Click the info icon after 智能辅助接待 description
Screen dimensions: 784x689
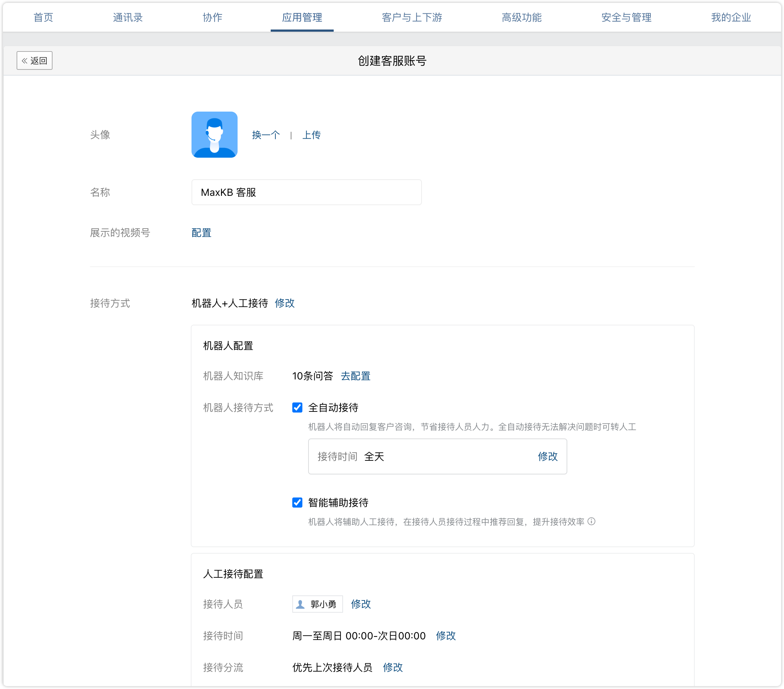click(592, 522)
